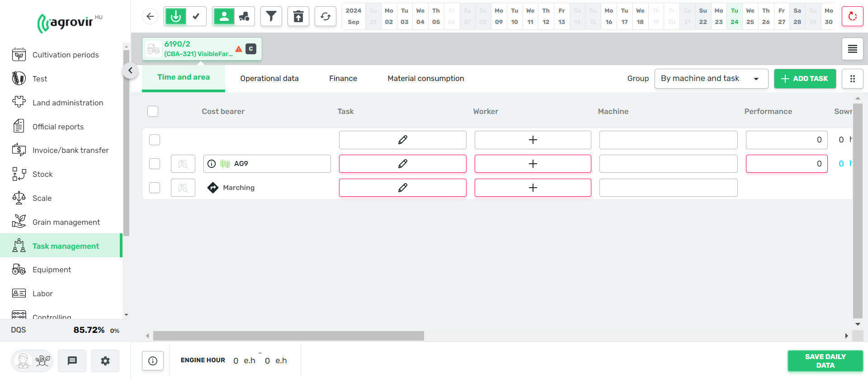Select Tuesday 24 in the calendar strip
This screenshot has width=868, height=379.
tap(735, 16)
